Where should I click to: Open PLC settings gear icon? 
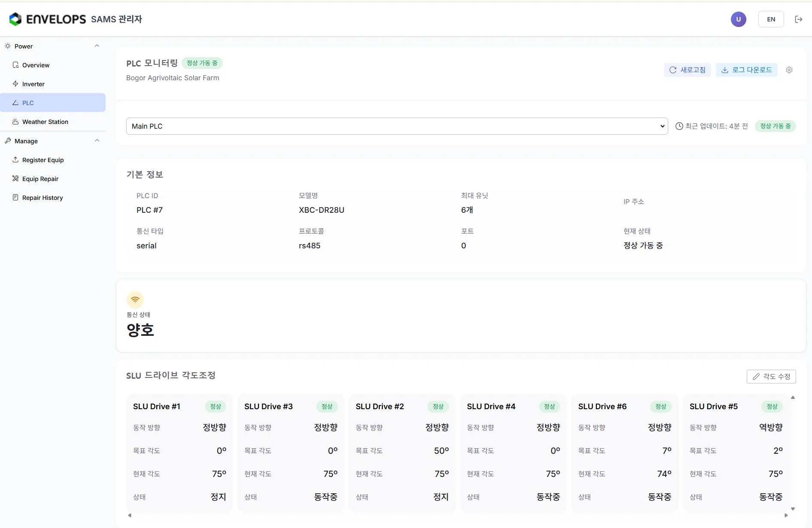click(789, 70)
